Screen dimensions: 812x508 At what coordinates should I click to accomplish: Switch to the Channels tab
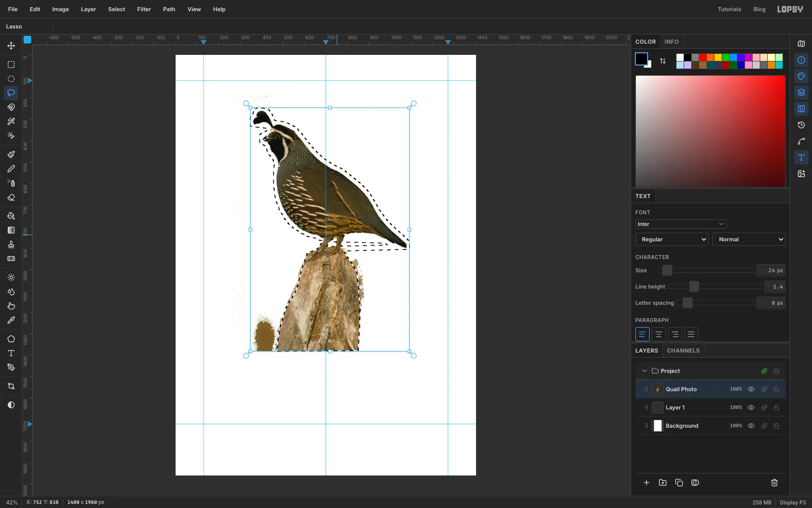[x=683, y=351]
